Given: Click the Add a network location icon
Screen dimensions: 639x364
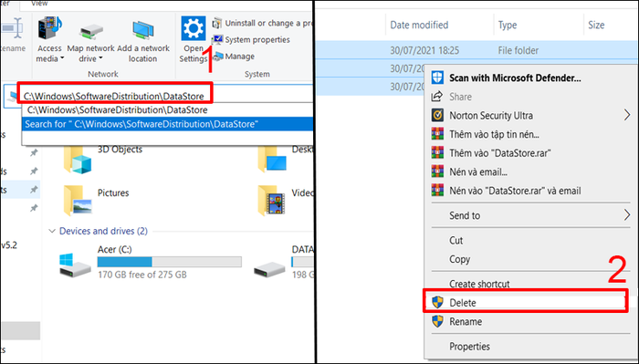Looking at the screenshot, I should tap(143, 30).
